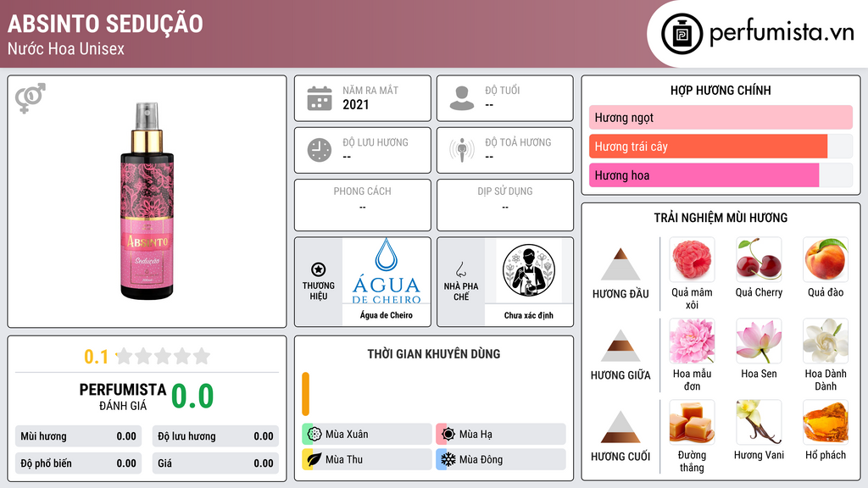
Task: Click the ABSINTO SEDUÇÃO title text
Action: point(105,24)
